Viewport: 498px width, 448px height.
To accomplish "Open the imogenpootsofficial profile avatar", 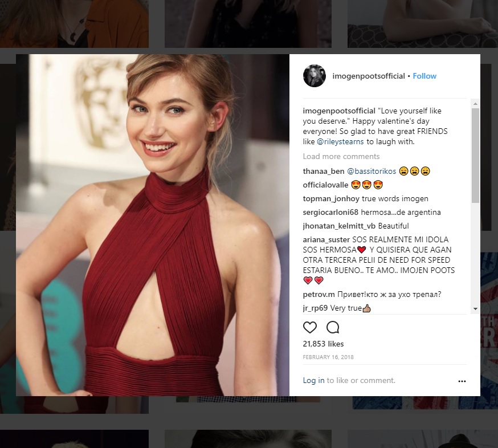I will click(x=315, y=76).
